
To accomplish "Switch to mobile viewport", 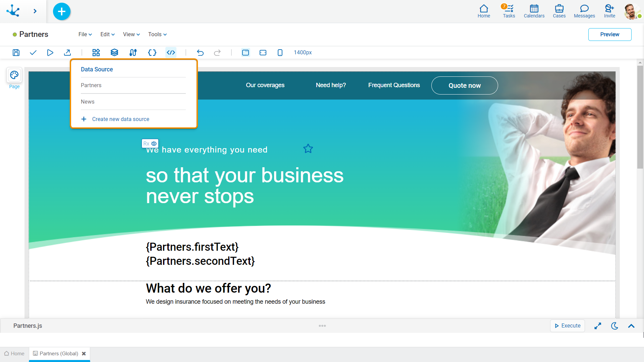I will coord(280,52).
